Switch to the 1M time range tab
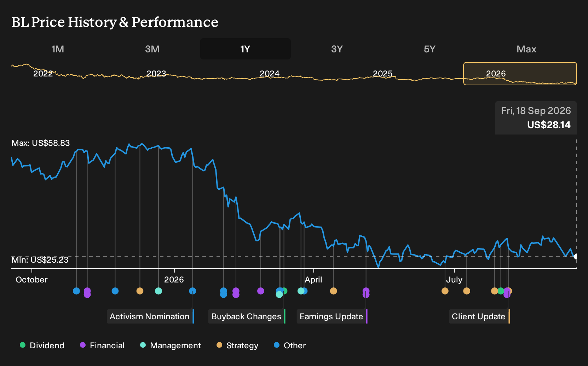Viewport: 588px width, 366px height. pos(58,49)
